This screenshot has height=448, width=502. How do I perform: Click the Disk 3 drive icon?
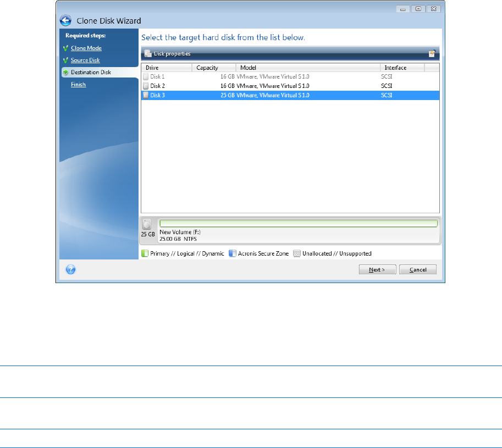[x=146, y=95]
